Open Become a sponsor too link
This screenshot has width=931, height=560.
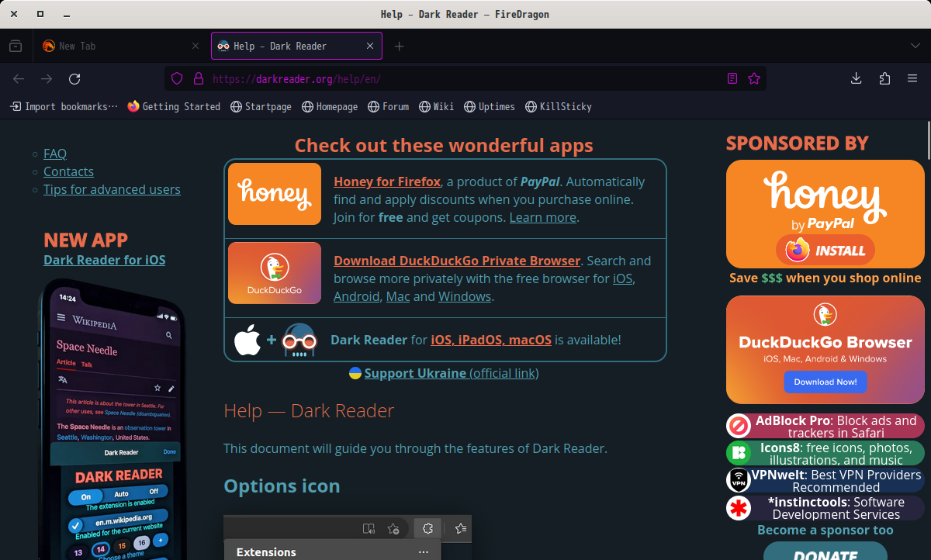click(x=825, y=530)
